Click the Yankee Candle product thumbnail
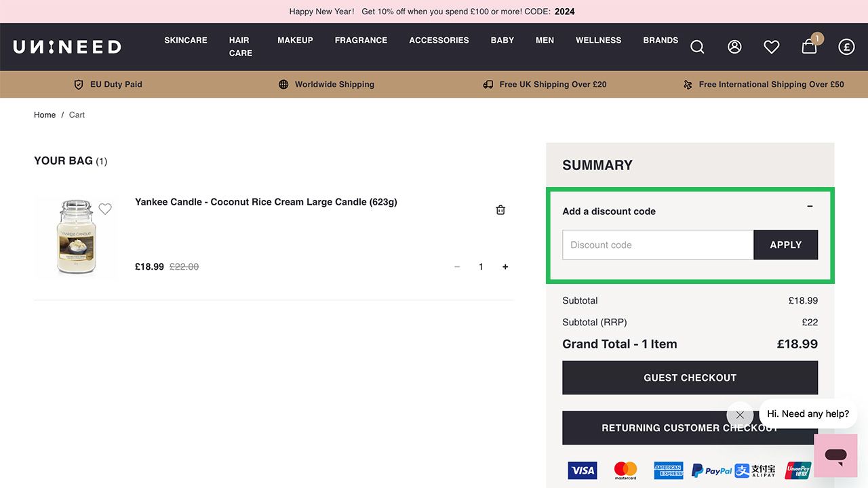The image size is (868, 488). tap(76, 237)
